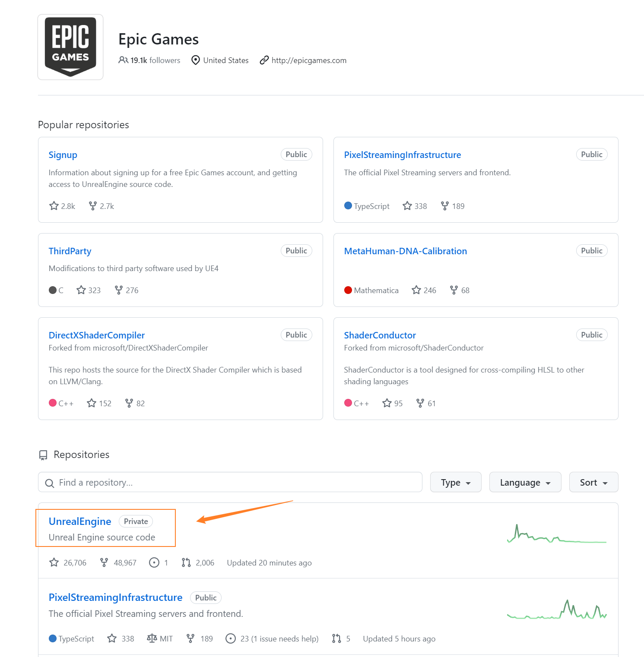This screenshot has height=657, width=644.
Task: Click the Repositories book icon
Action: (x=43, y=455)
